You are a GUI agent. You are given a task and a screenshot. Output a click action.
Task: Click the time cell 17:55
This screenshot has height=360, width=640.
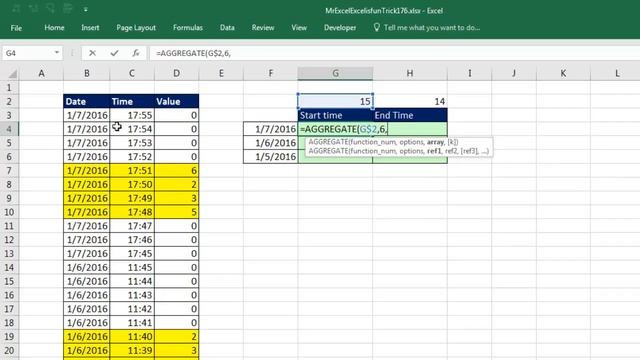click(x=132, y=115)
